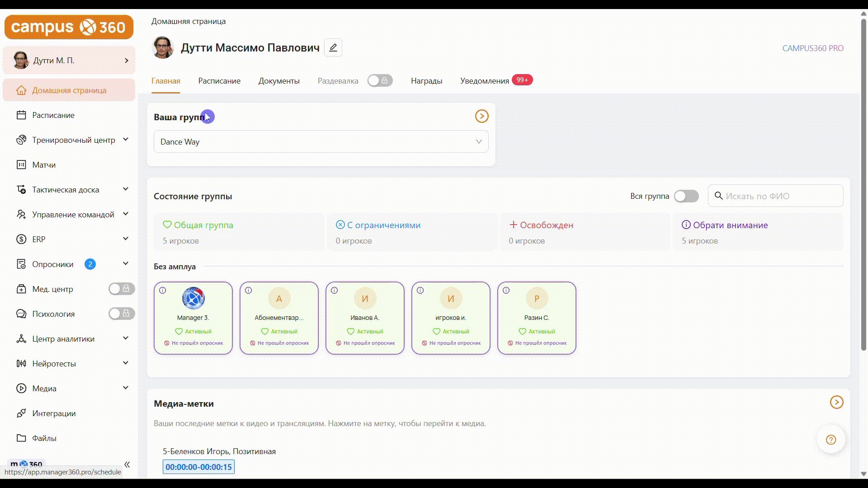
Task: Toggle the Мед. центр switch
Action: pos(121,289)
